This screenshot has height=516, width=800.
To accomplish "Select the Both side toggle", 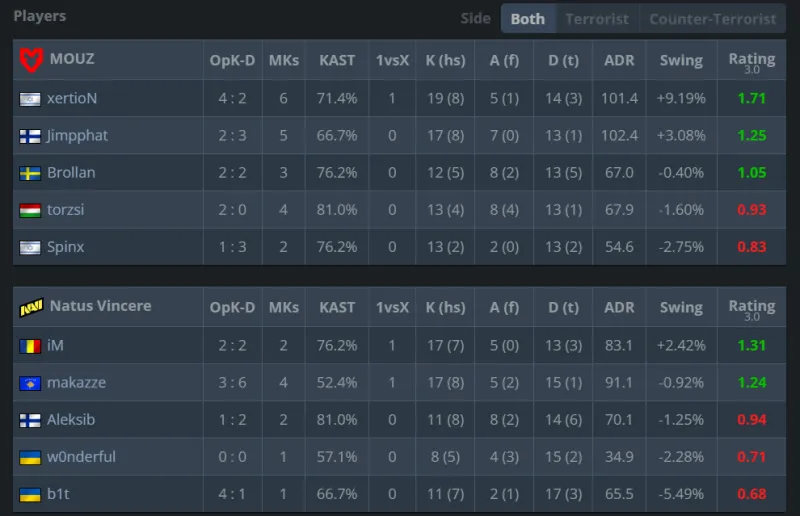I will pos(528,19).
